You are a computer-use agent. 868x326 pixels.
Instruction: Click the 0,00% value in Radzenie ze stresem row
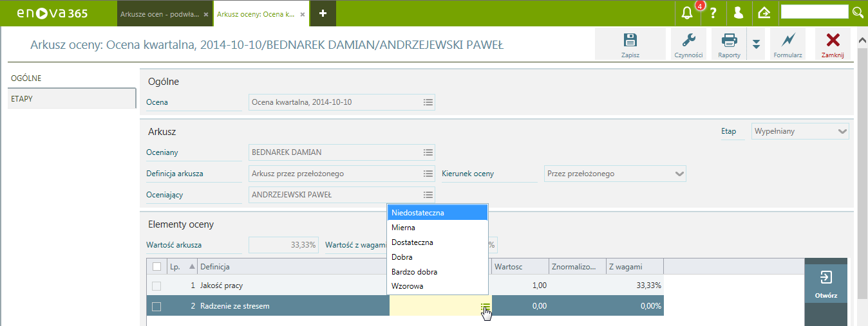[x=651, y=307]
